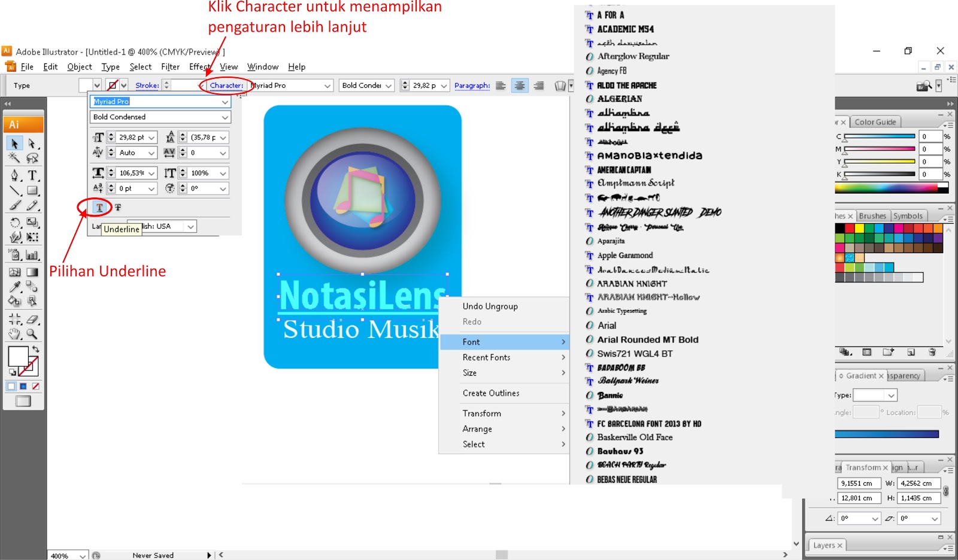
Task: Adjust the Cyan (C) color slider
Action: [x=880, y=136]
